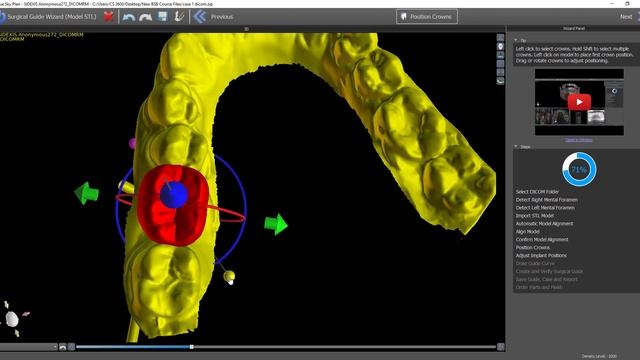Click the top view-side icon in viewport
Viewport: 640px width, 360px height.
(500, 38)
